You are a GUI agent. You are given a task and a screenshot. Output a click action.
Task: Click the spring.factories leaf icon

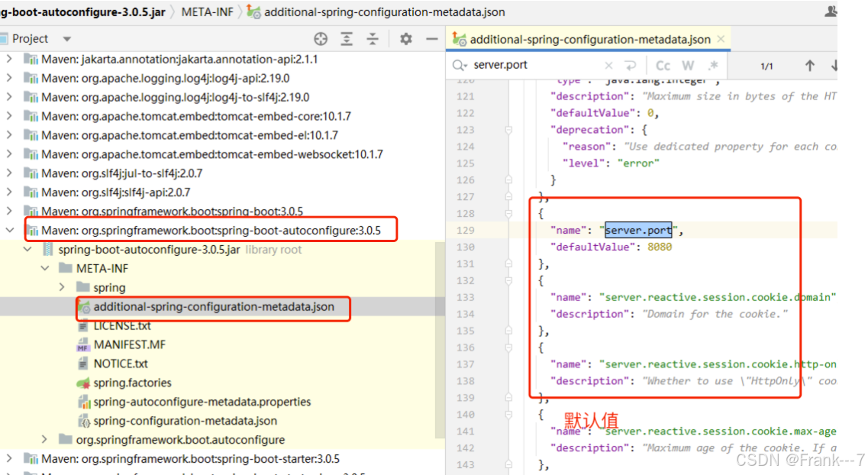click(x=83, y=383)
